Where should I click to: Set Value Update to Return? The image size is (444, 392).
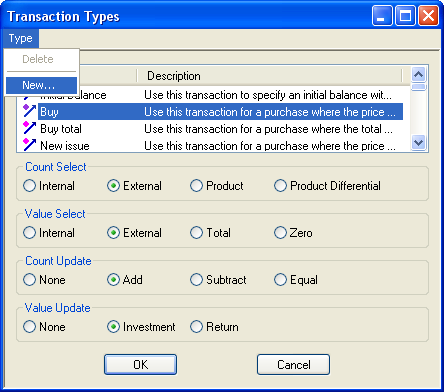pos(214,327)
